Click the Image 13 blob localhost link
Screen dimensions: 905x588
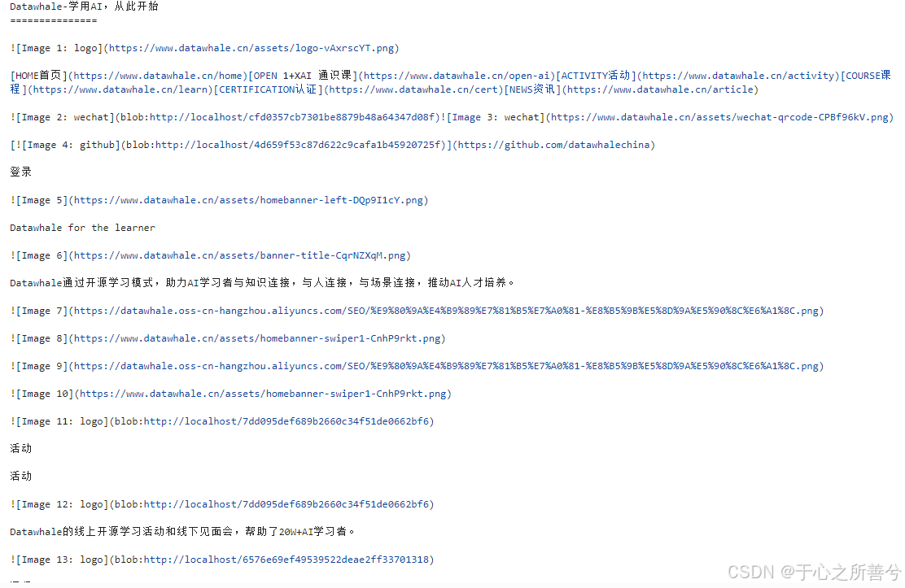(x=273, y=559)
